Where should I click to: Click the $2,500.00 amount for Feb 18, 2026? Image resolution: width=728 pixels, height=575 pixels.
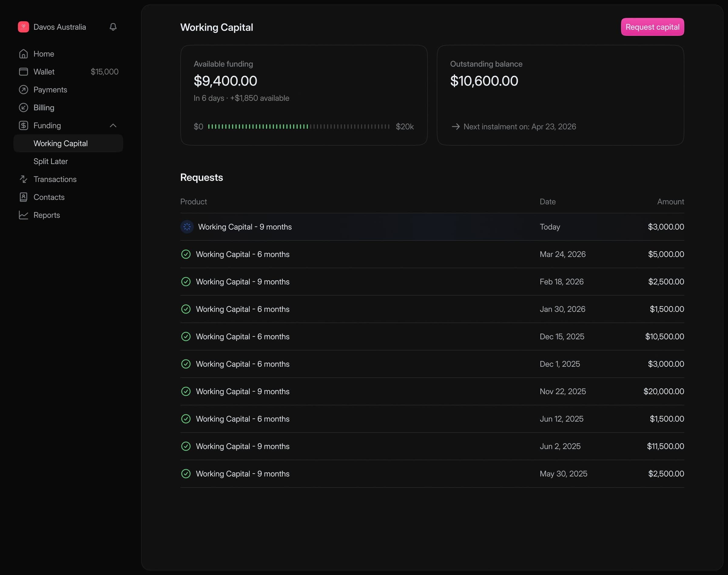pyautogui.click(x=666, y=282)
